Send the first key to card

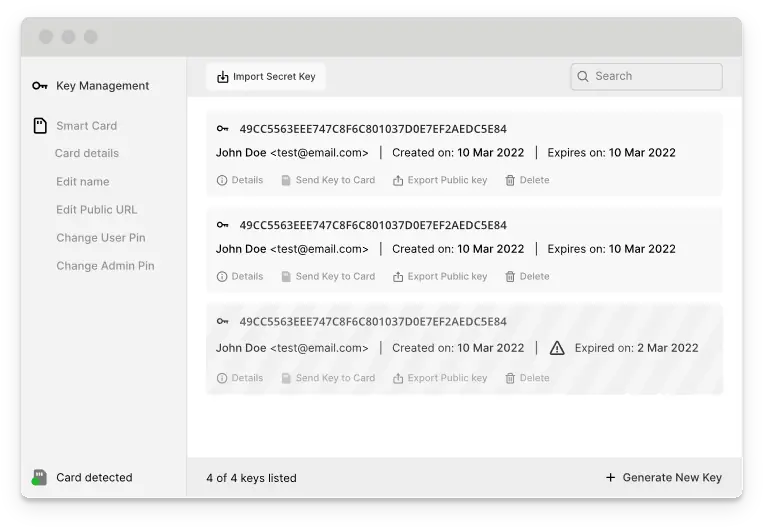pyautogui.click(x=328, y=180)
